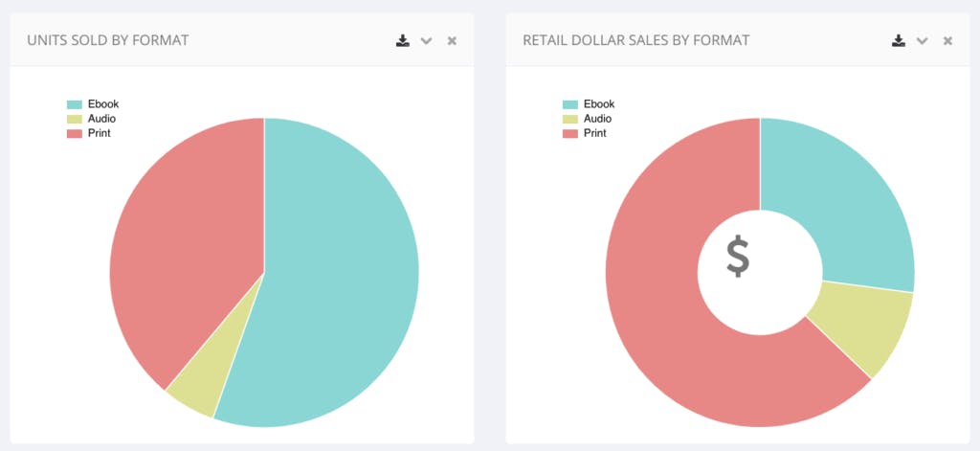Image resolution: width=980 pixels, height=451 pixels.
Task: Toggle Print legend swatch in units chart
Action: [x=75, y=133]
